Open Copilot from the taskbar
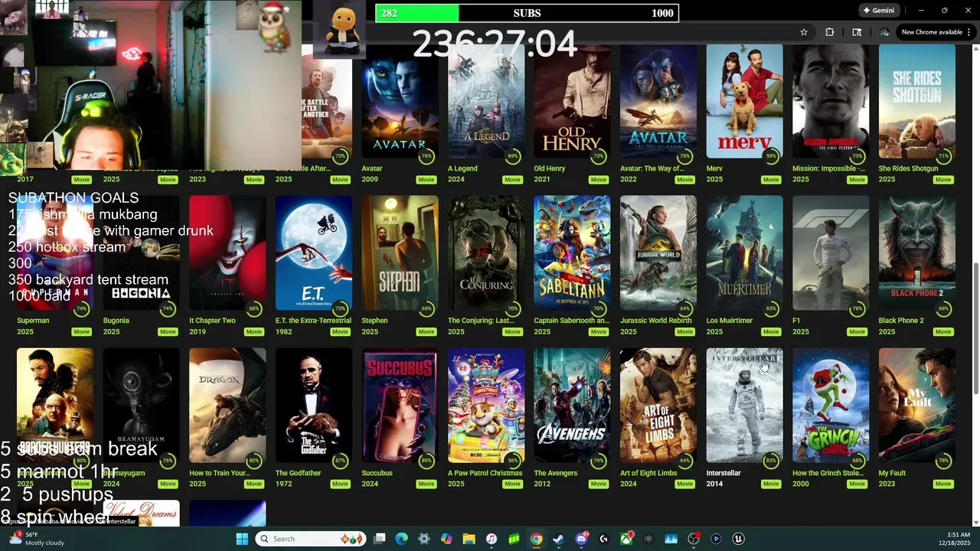 click(x=446, y=539)
